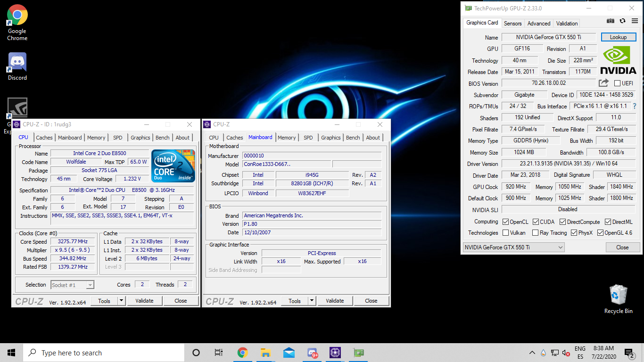The height and width of the screenshot is (362, 644).
Task: Click the ENG ES language indicator
Action: [580, 353]
